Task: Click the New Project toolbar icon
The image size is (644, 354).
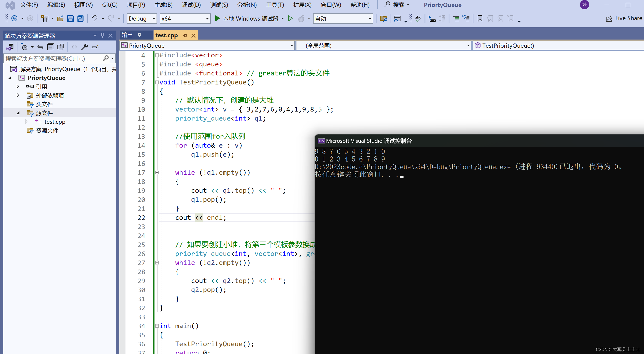Action: pos(45,19)
